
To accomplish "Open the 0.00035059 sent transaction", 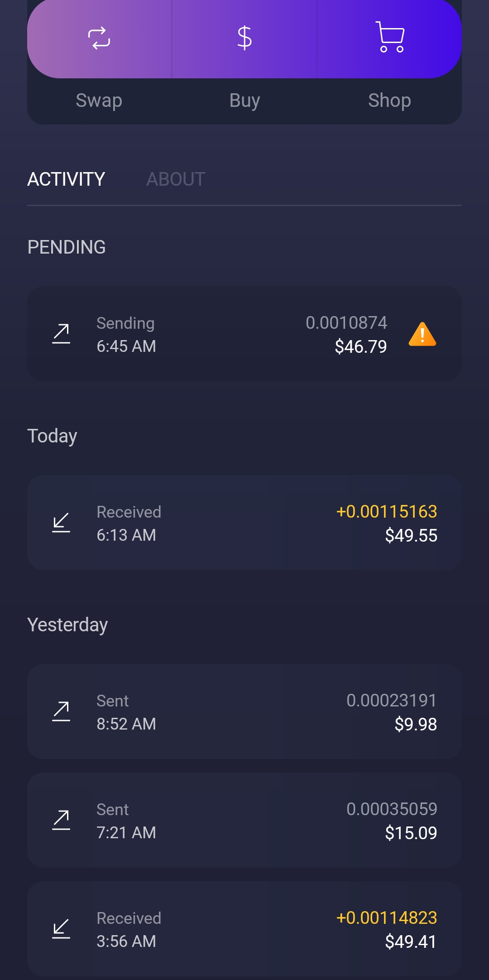I will [244, 821].
